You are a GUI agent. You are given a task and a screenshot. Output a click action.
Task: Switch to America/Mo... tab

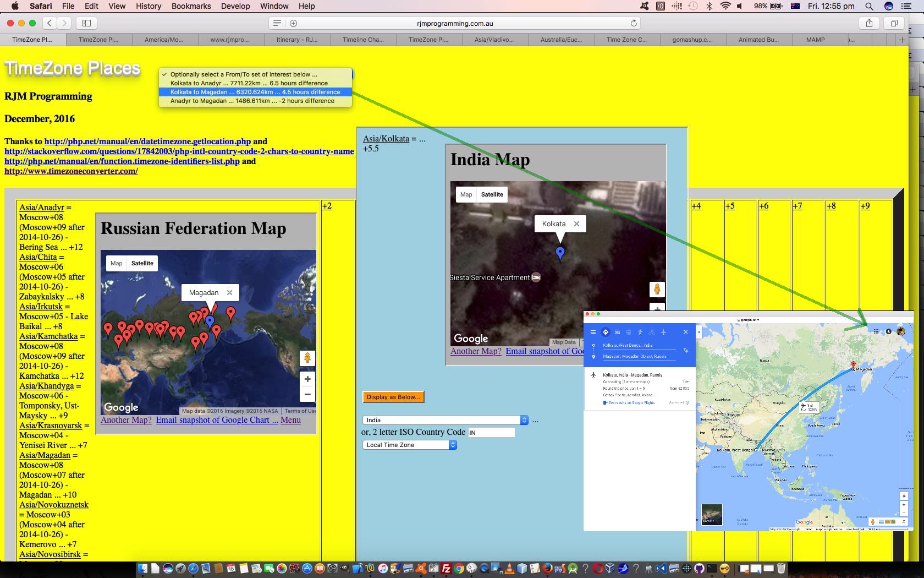point(164,40)
